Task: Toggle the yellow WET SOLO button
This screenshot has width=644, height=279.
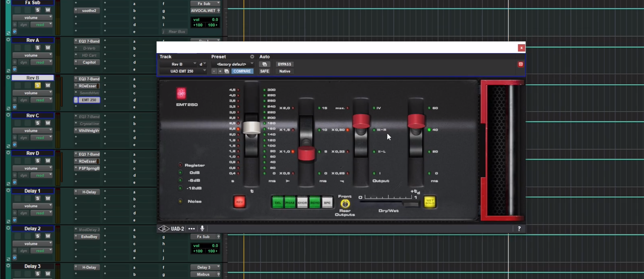Action: pos(430,202)
